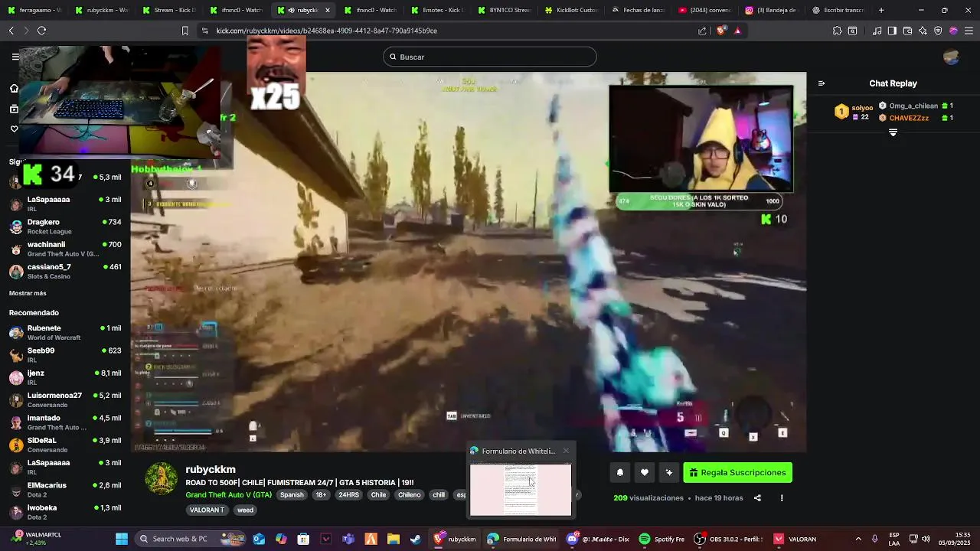Open the Kick hamburger menu
Screen dimensions: 980x551
pos(15,57)
